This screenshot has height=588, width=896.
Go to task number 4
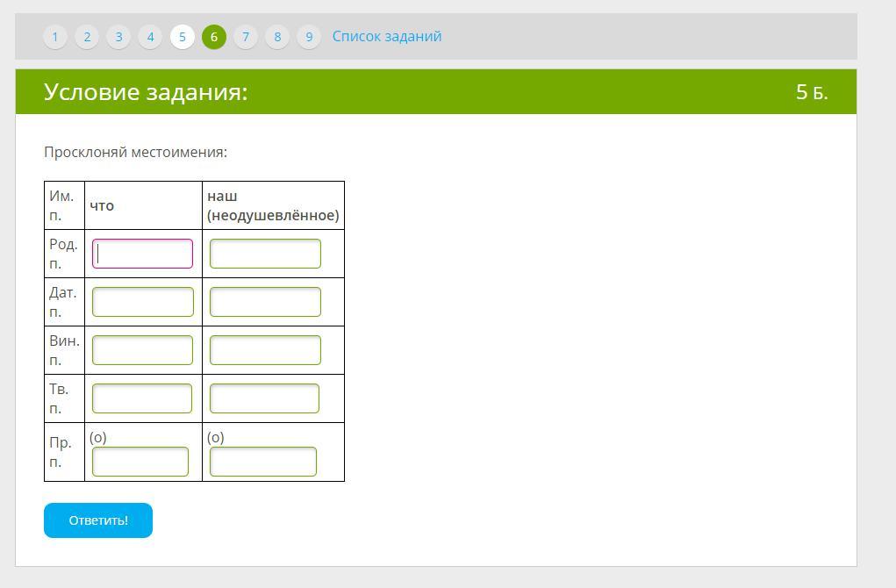(x=150, y=37)
